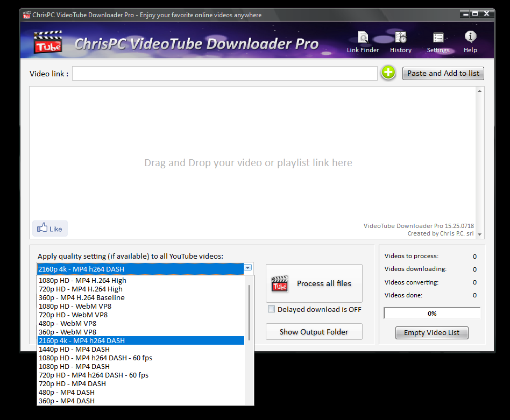
Task: Click the 0% progress bar
Action: click(431, 314)
